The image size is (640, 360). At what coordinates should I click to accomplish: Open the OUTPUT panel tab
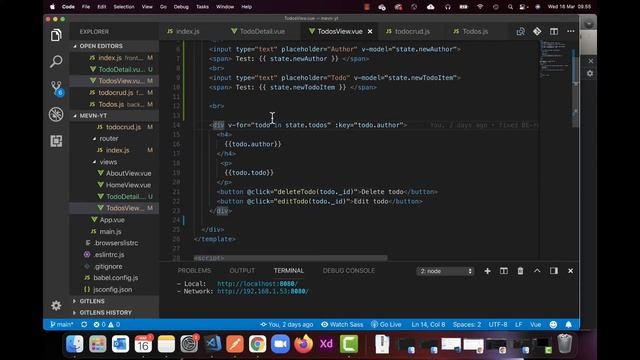click(x=242, y=271)
